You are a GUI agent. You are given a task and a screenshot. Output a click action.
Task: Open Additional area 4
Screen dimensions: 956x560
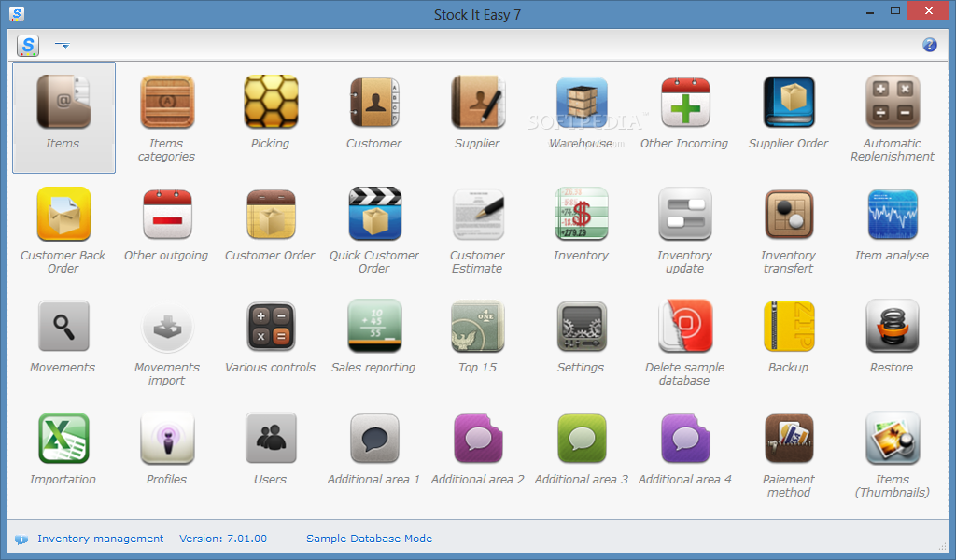pyautogui.click(x=685, y=438)
